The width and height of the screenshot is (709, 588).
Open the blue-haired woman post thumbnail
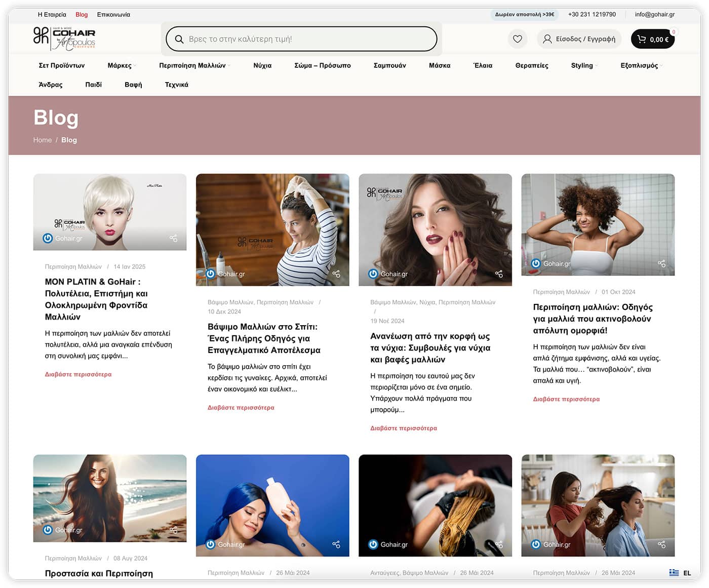(272, 505)
